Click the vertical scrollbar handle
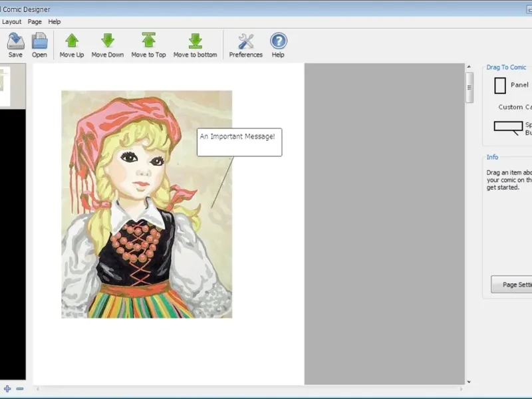Image resolution: width=532 pixels, height=399 pixels. click(x=469, y=88)
